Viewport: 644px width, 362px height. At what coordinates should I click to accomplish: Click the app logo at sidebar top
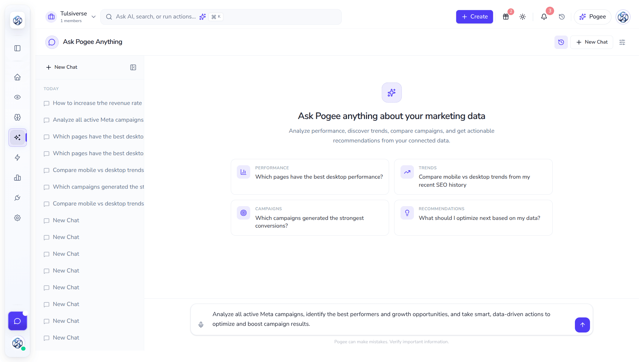tap(17, 20)
